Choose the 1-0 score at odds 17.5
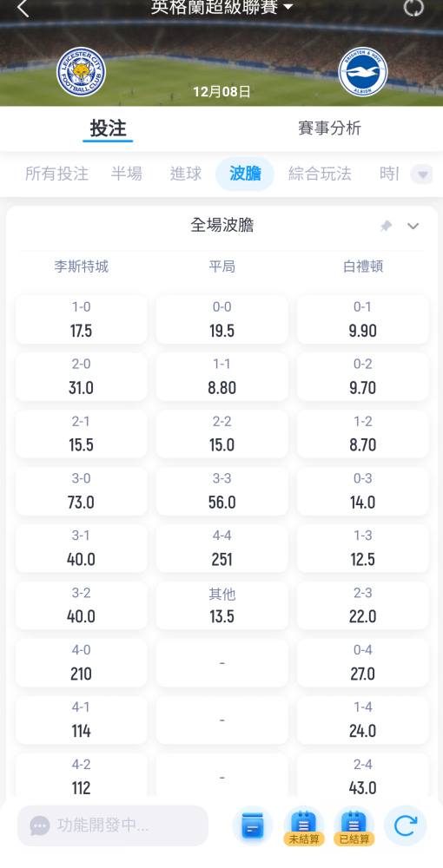Image resolution: width=443 pixels, height=868 pixels. pos(82,319)
